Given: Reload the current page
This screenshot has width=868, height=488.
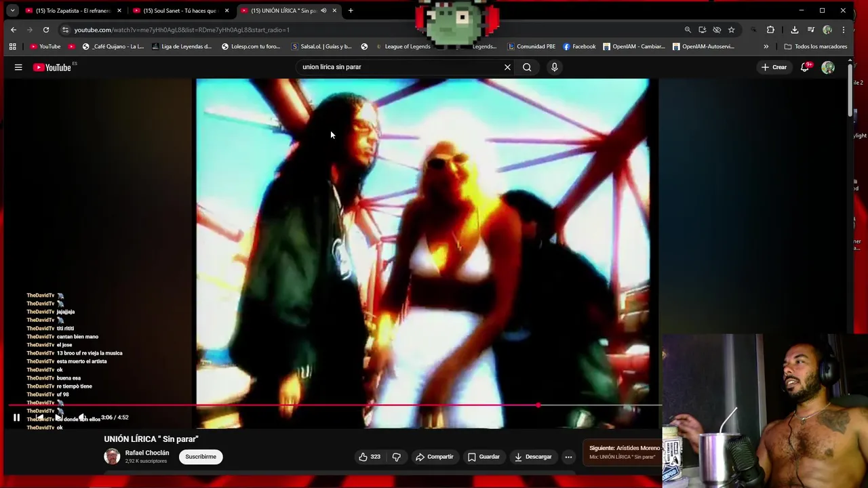Looking at the screenshot, I should pyautogui.click(x=46, y=30).
